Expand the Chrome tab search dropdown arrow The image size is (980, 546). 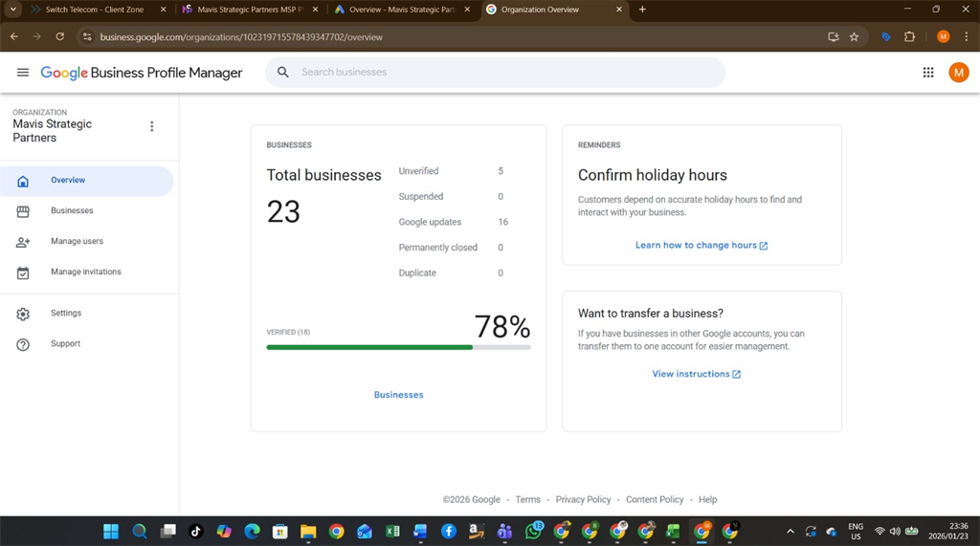click(13, 10)
